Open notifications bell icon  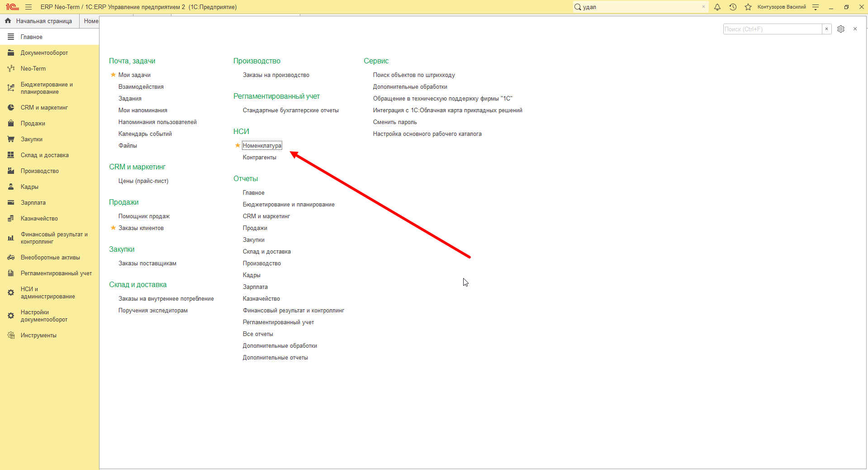(717, 7)
